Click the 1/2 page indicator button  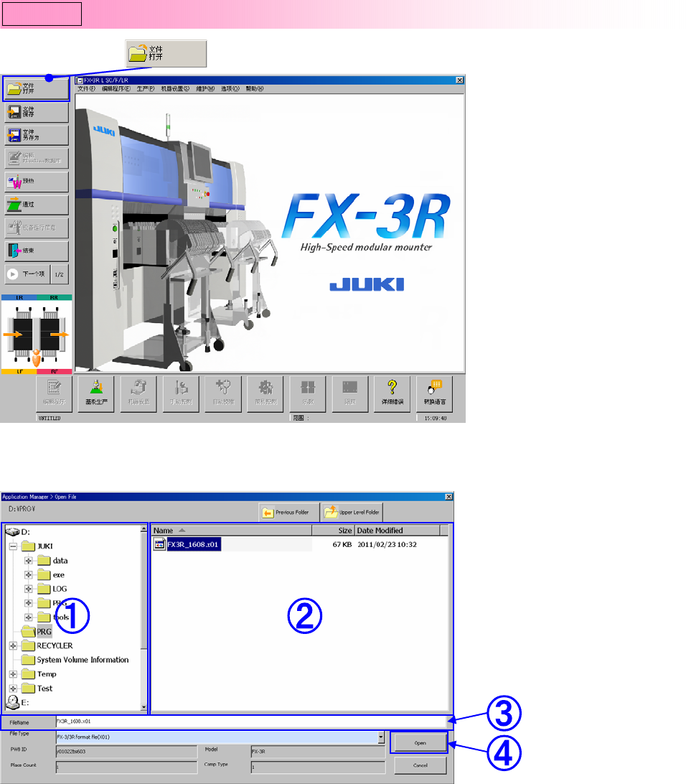[x=60, y=274]
